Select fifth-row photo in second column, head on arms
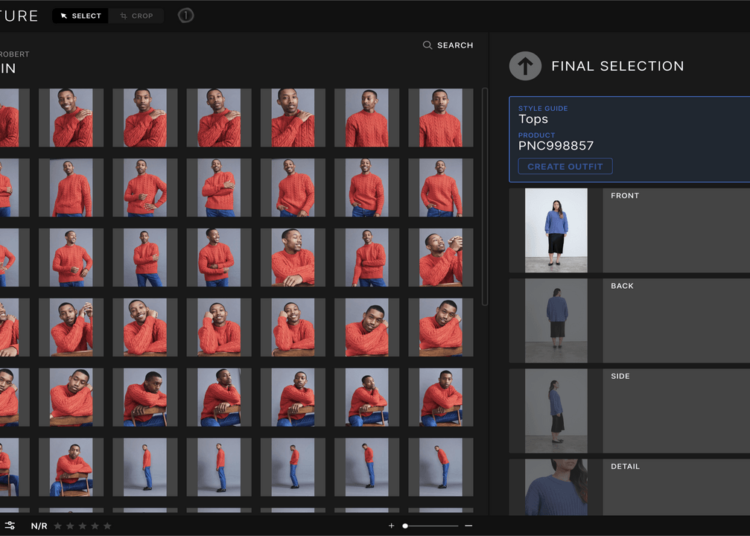The image size is (750, 536). (71, 397)
